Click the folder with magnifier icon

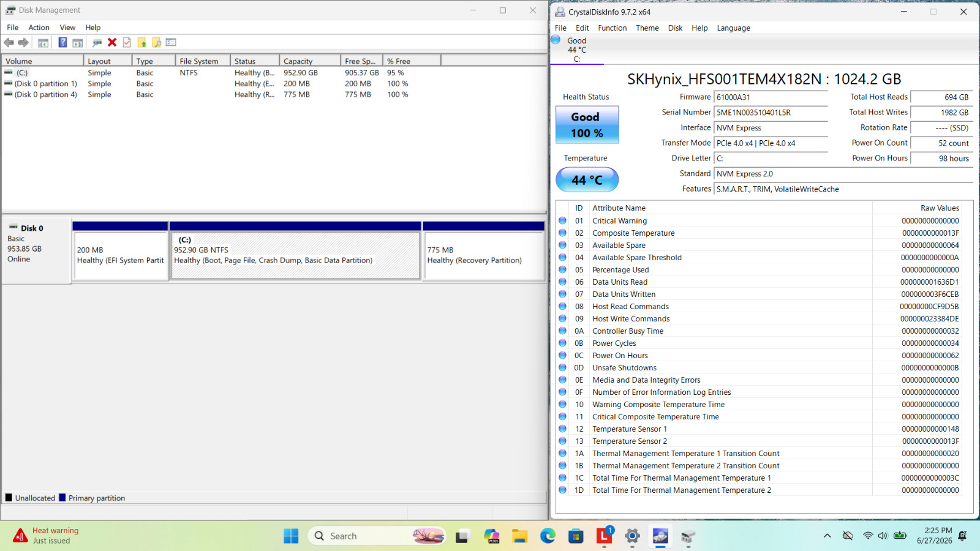157,43
